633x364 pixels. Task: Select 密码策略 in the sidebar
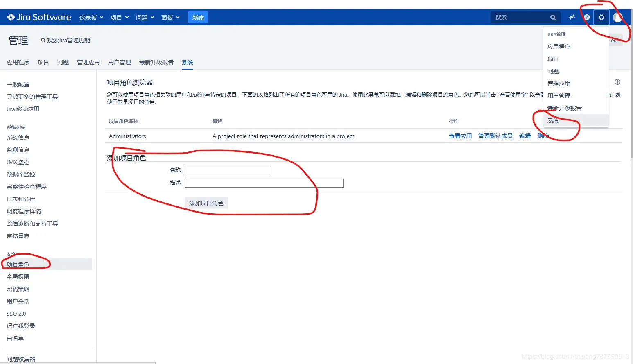point(18,289)
